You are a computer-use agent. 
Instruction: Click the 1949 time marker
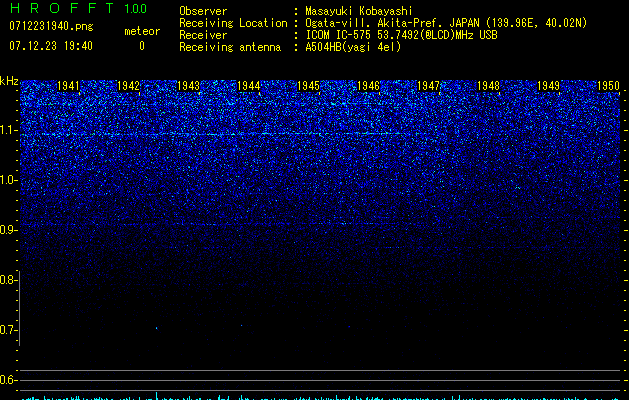pyautogui.click(x=548, y=86)
